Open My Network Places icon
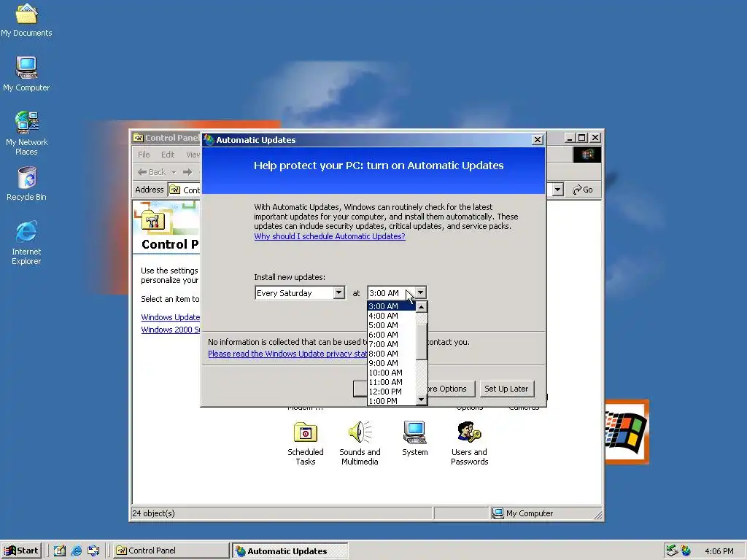This screenshot has height=560, width=747. pyautogui.click(x=27, y=133)
